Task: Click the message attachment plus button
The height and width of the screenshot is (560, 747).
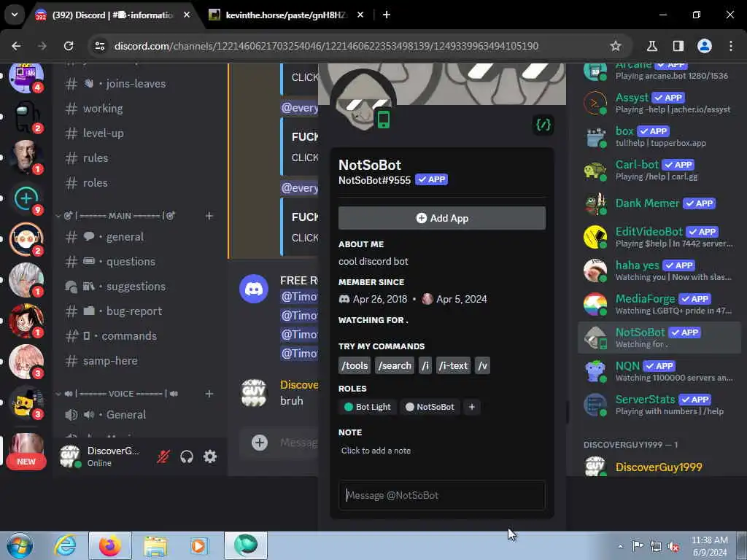Action: (260, 443)
